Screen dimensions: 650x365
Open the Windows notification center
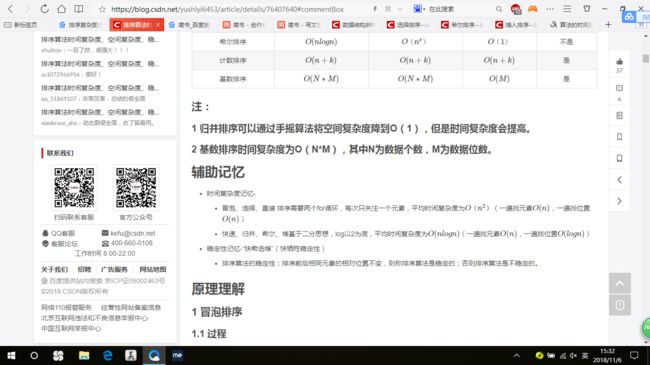[x=634, y=355]
